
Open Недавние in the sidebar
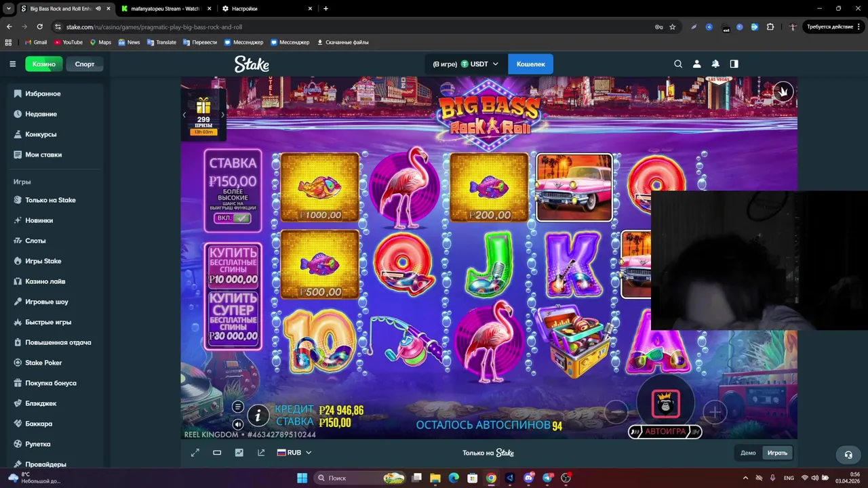(x=41, y=114)
